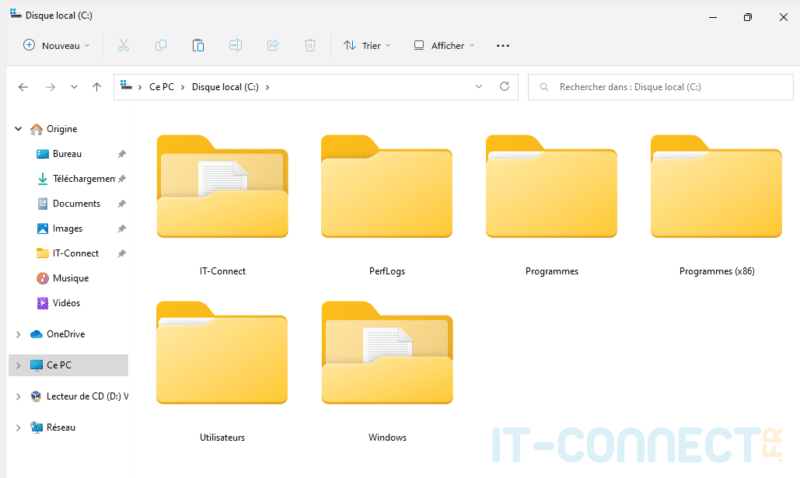Expand the Ce PC tree node

pyautogui.click(x=18, y=366)
